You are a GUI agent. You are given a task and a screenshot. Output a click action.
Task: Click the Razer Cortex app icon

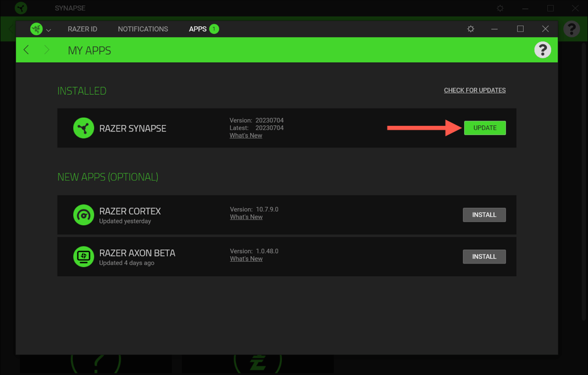click(x=83, y=215)
